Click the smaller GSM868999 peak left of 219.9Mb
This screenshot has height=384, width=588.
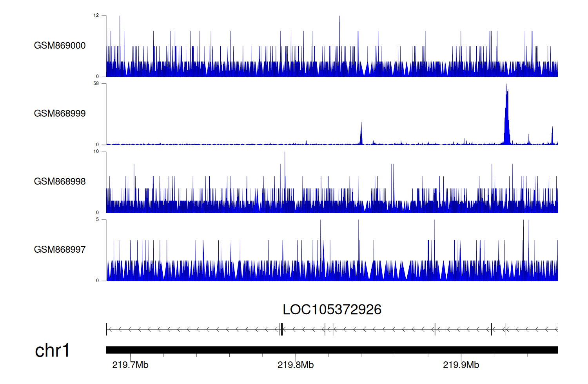point(361,134)
